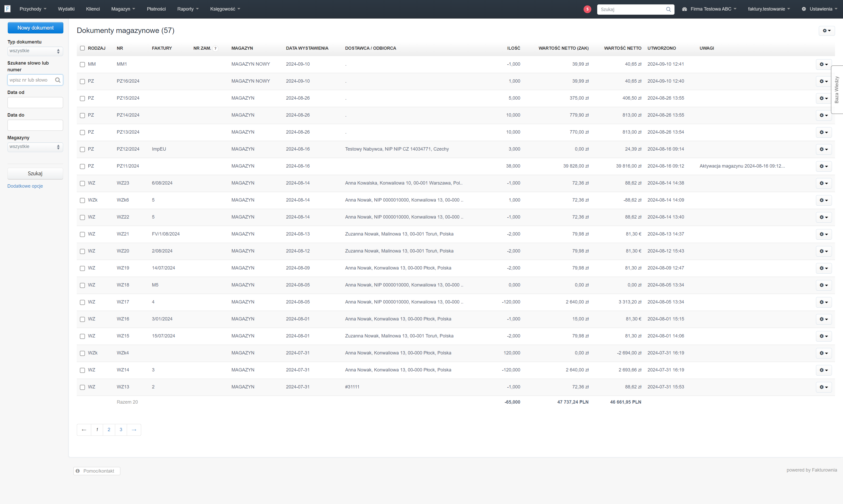Screen dimensions: 843x504
Task: Open the gear menu for row WZ23
Action: (x=824, y=183)
